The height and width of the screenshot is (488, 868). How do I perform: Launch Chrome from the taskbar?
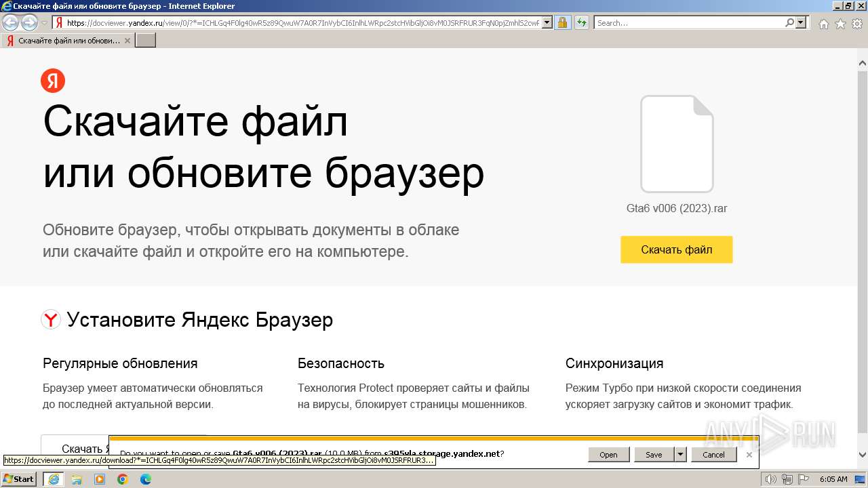[123, 479]
